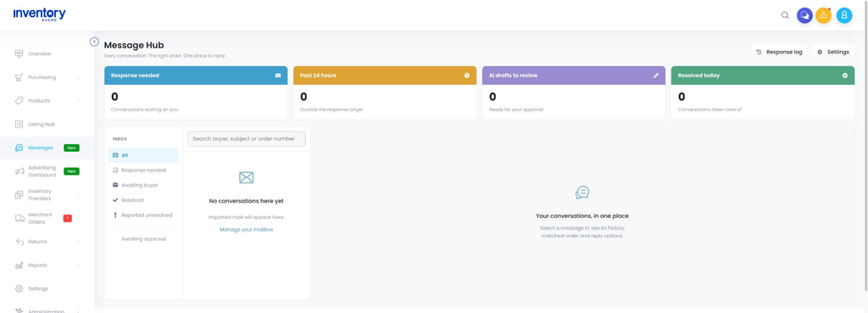Open the Message Hub Settings button
Screen dimensions: 868x313
coord(833,52)
